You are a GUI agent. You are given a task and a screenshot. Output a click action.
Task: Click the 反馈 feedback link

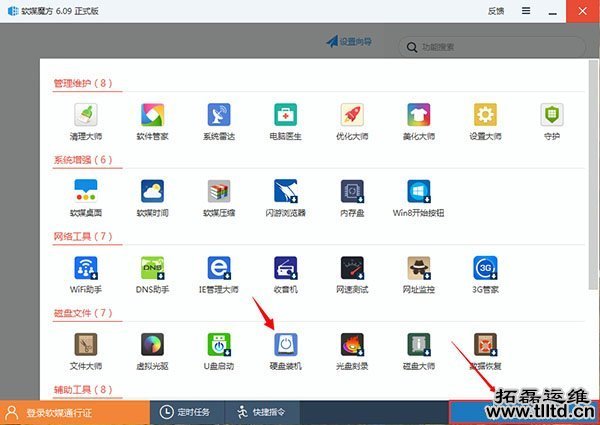point(496,11)
